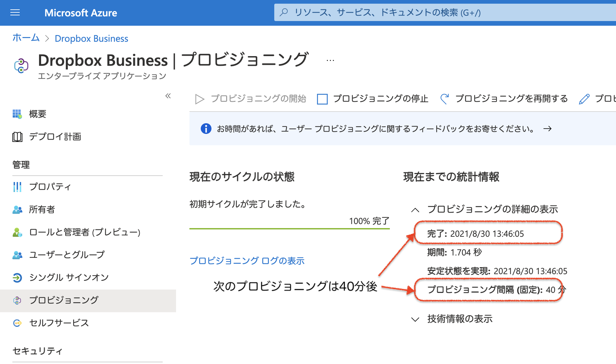Click プロビジョニング間隔 (固定) value
Image resolution: width=616 pixels, height=364 pixels.
497,290
